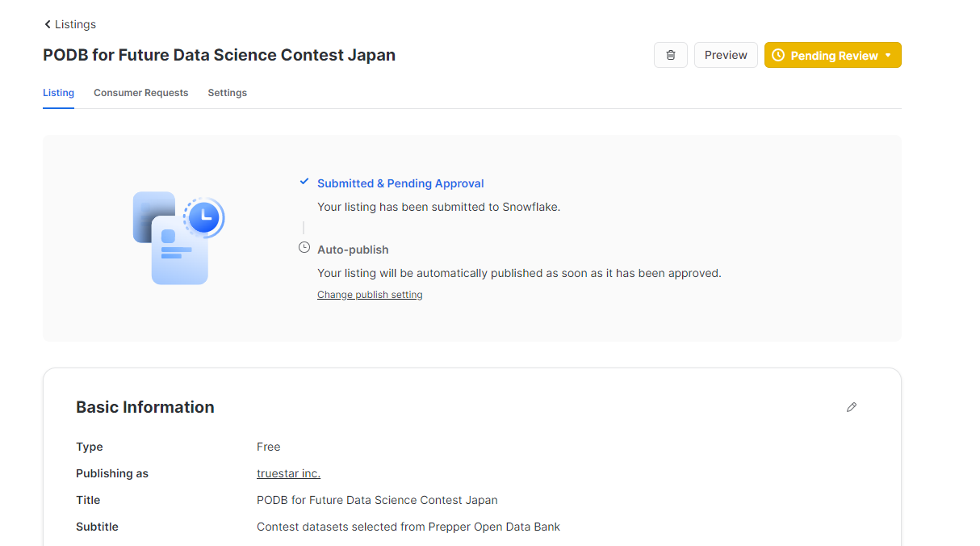Open the Change publish setting link
Viewport: 980px width, 546px height.
(370, 295)
